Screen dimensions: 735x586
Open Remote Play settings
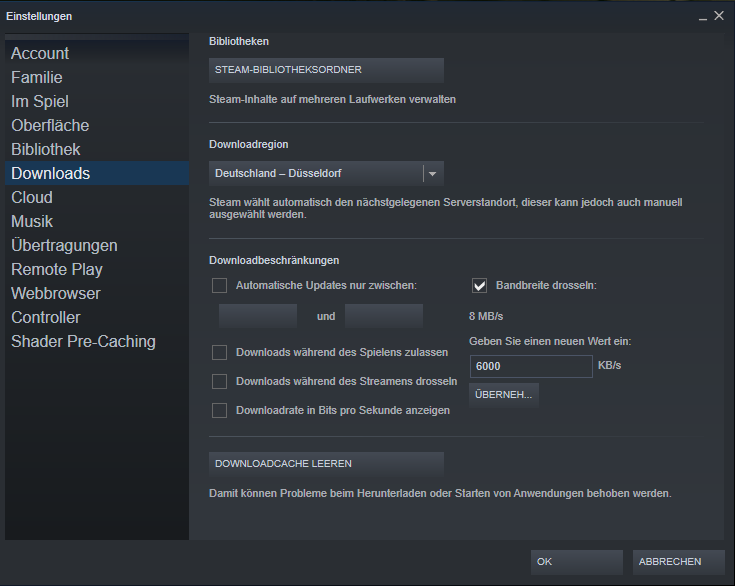97,269
